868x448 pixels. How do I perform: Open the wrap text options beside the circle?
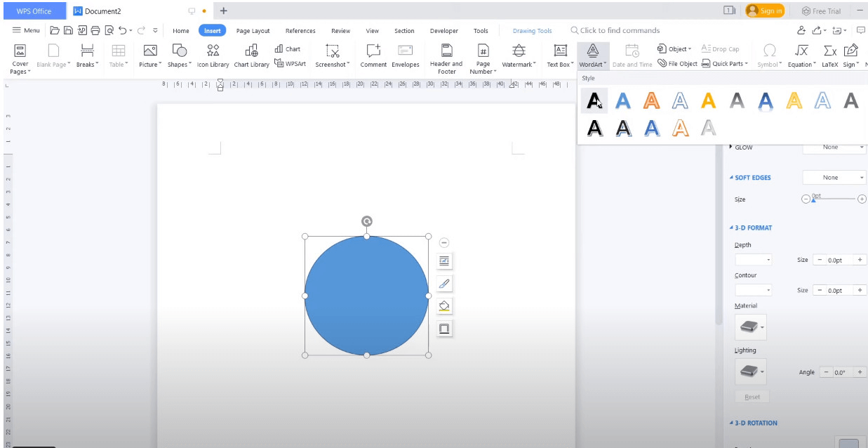point(444,261)
